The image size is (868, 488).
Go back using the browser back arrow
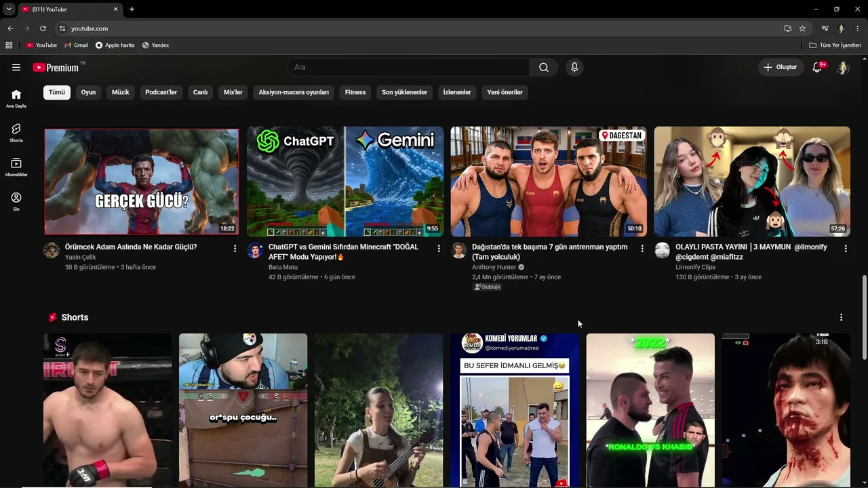[10, 28]
